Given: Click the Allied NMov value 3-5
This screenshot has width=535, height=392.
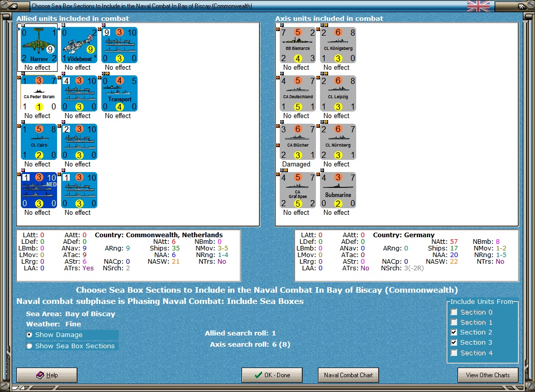Looking at the screenshot, I should click(x=223, y=248).
